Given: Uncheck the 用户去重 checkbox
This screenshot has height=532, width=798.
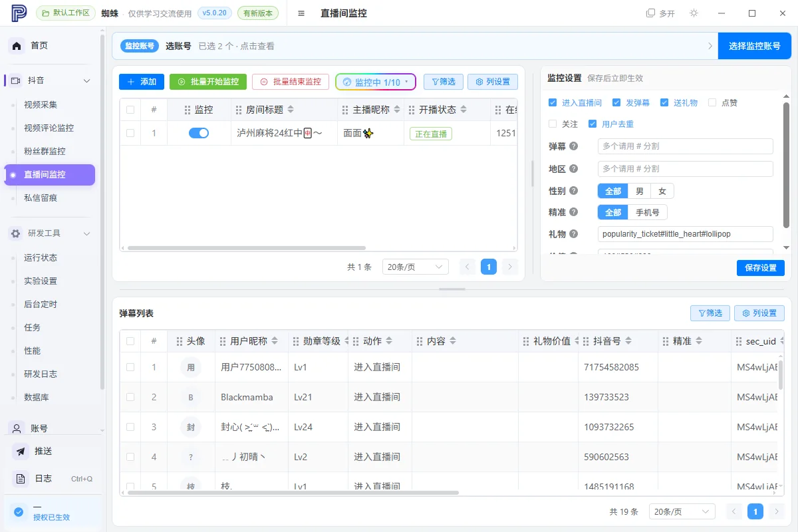Looking at the screenshot, I should coord(593,124).
